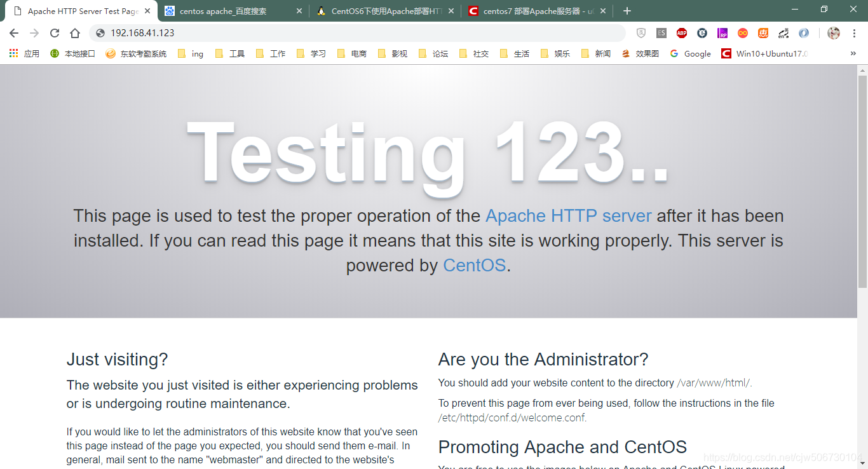Viewport: 868px width, 469px height.
Task: Open a new browser tab
Action: [x=627, y=11]
